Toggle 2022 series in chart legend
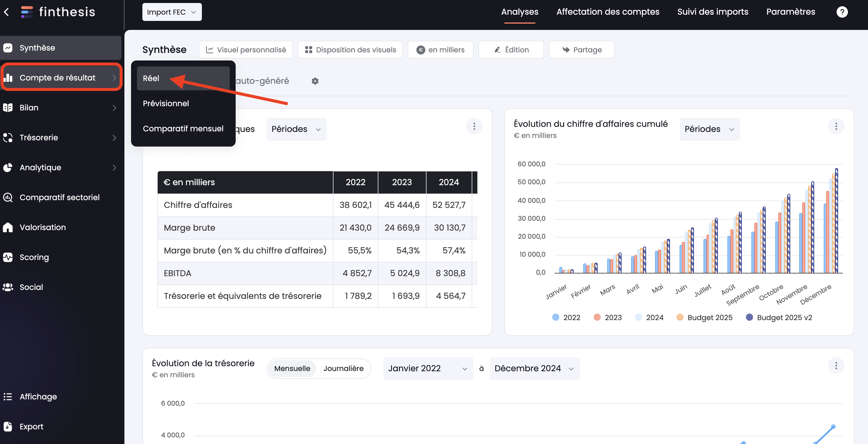Viewport: 868px width, 444px height. pyautogui.click(x=566, y=317)
